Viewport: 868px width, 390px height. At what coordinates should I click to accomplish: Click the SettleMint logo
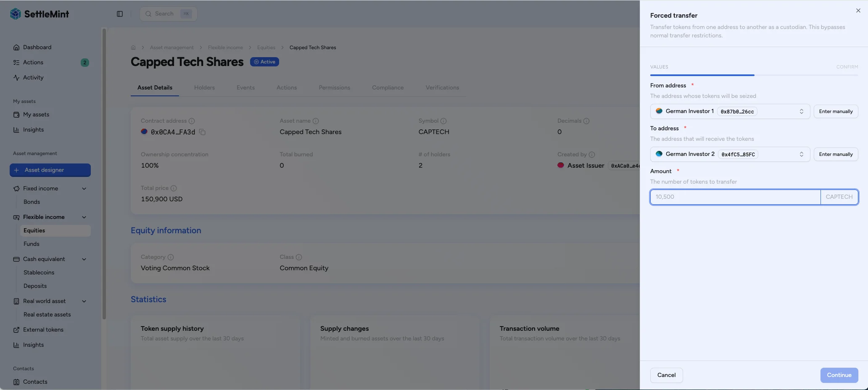(x=39, y=14)
